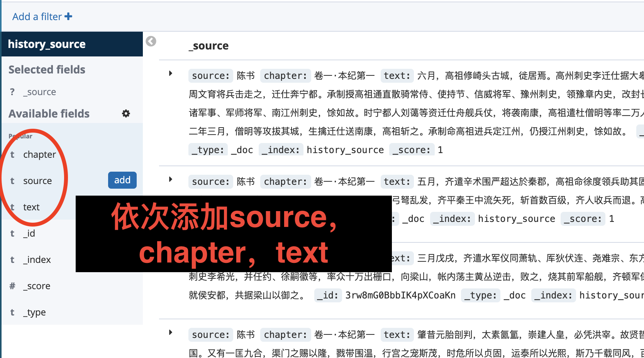Screen dimensions: 644x358
Task: Click the number type icon beside _score
Action: (12, 286)
